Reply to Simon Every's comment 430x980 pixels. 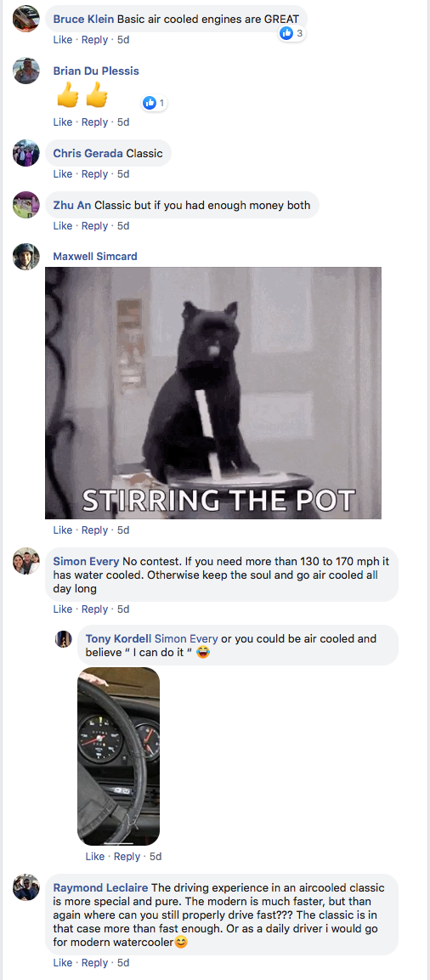tap(94, 609)
